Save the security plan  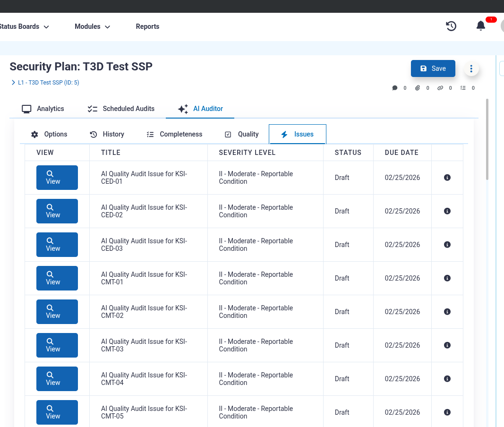coord(433,68)
